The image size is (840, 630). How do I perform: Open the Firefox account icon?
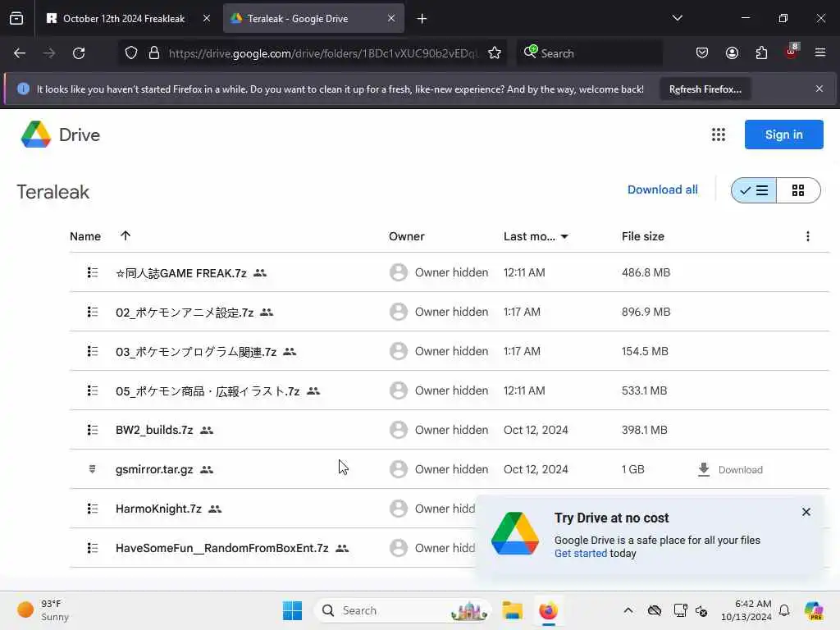[x=732, y=53]
